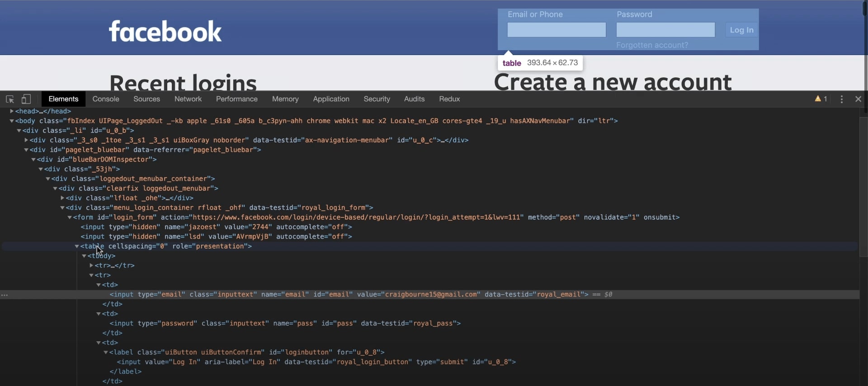Screen dimensions: 868x386
Task: Switch to the Elements tab
Action: [x=63, y=99]
